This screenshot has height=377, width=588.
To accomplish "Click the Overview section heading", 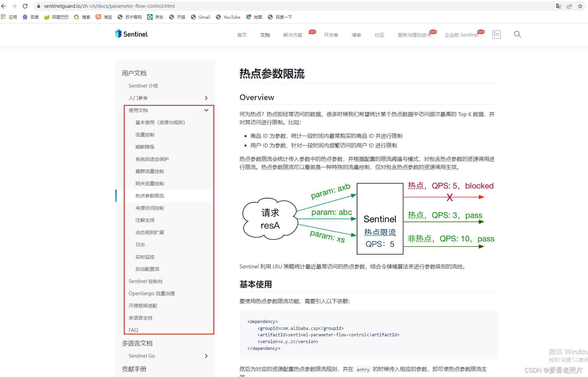I will 257,97.
